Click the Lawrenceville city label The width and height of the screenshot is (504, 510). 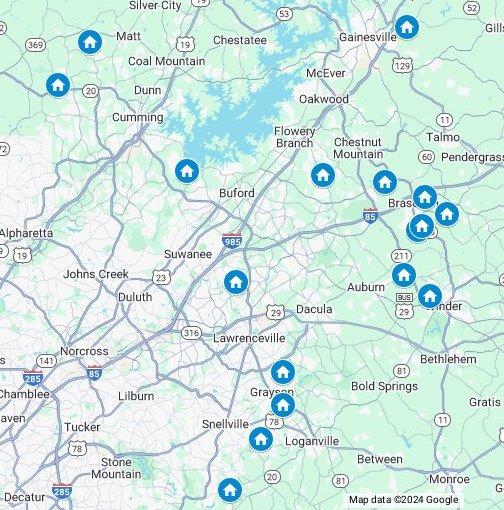(x=249, y=338)
